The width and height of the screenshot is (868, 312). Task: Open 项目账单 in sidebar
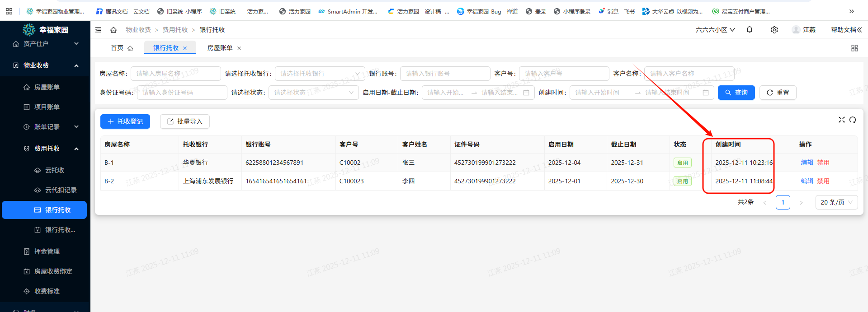pos(45,107)
